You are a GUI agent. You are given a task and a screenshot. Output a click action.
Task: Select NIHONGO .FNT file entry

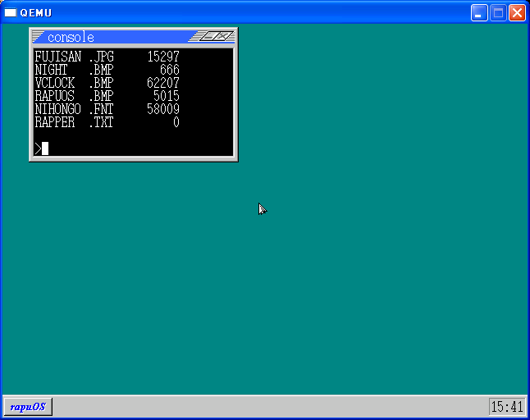click(x=74, y=109)
